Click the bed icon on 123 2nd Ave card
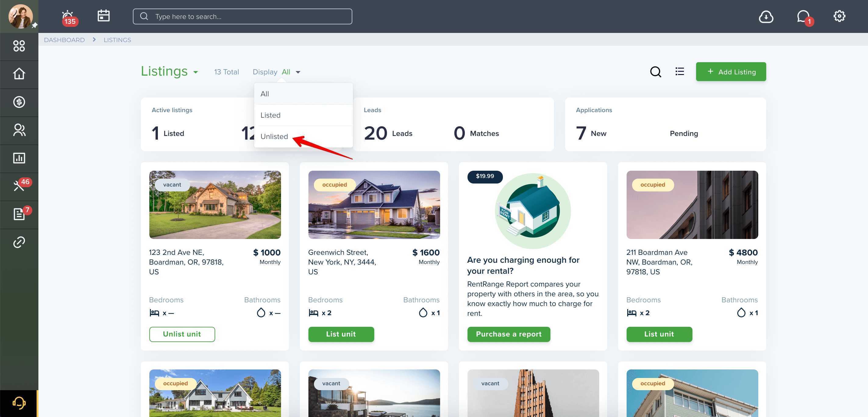Viewport: 868px width, 417px height. pos(154,313)
